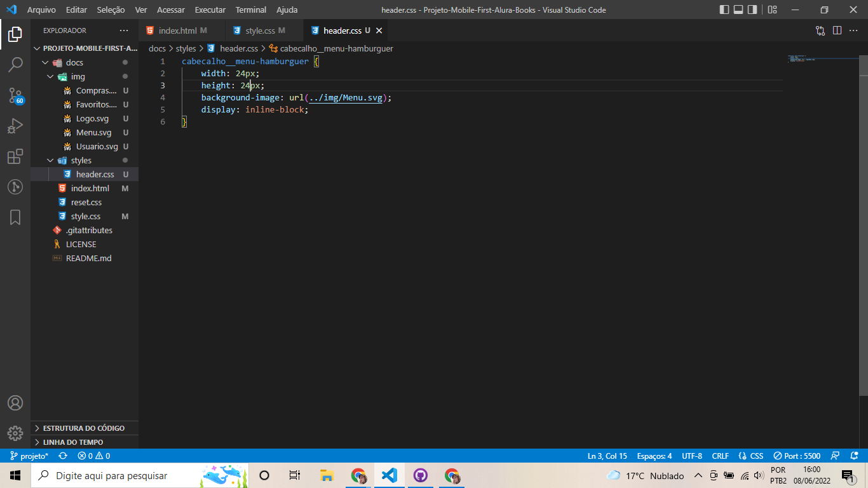This screenshot has width=868, height=488.
Task: Open the errors and warnings indicator
Action: tap(94, 456)
